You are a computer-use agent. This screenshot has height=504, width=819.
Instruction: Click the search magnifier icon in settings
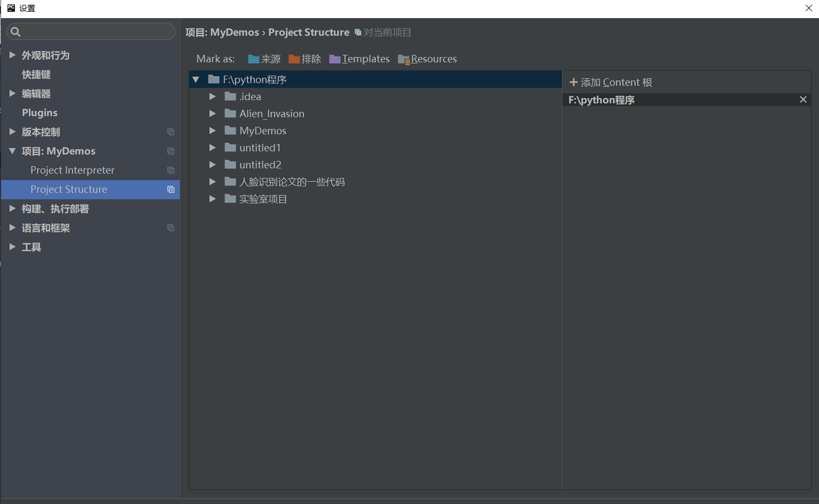[x=15, y=32]
